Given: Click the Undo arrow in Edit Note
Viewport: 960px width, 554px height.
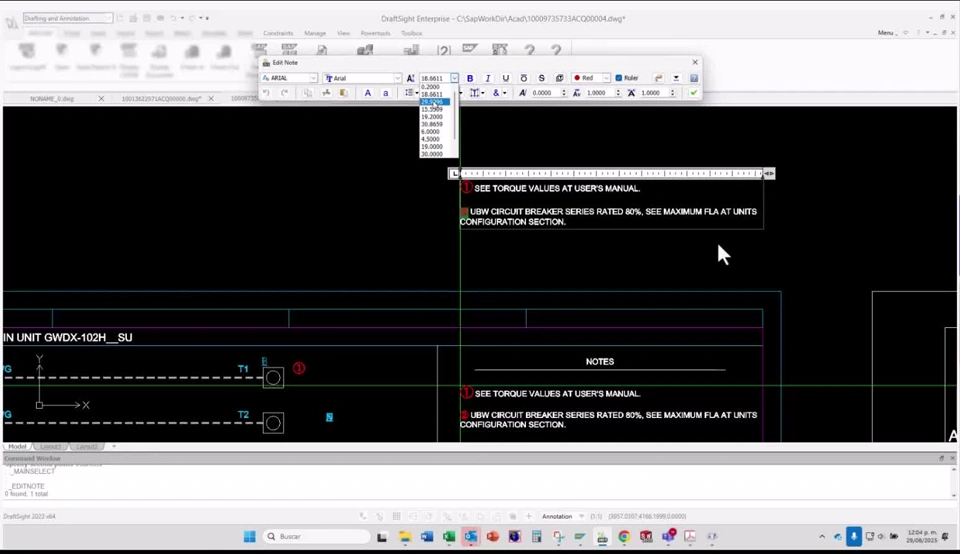Looking at the screenshot, I should click(x=266, y=93).
